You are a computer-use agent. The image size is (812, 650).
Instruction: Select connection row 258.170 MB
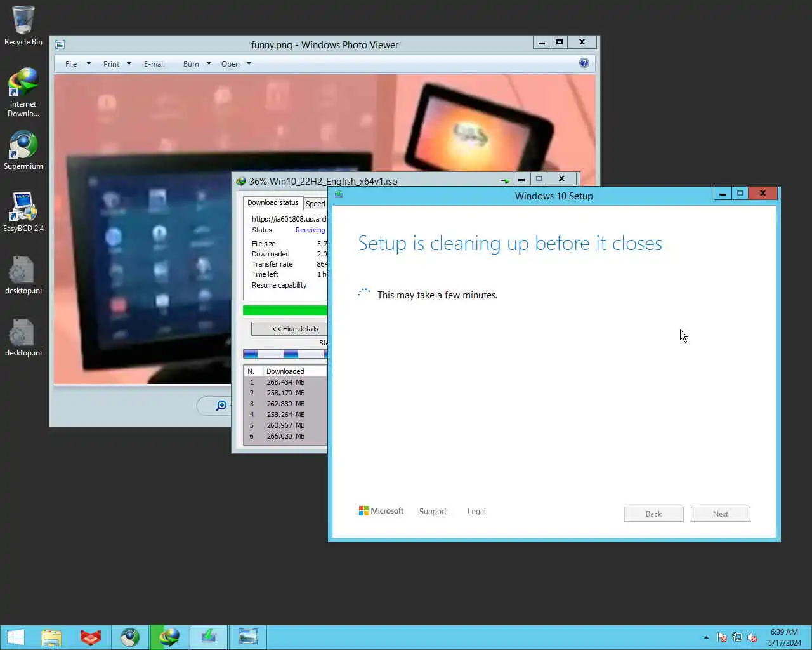285,393
